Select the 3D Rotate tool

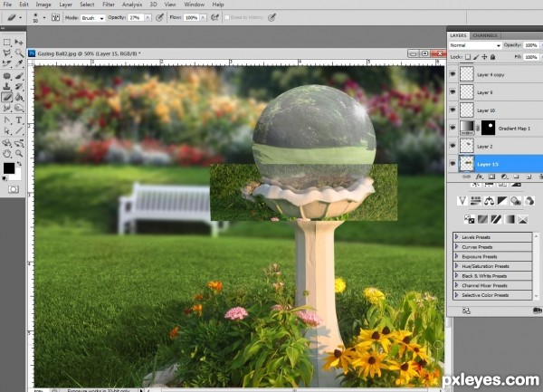click(7, 143)
